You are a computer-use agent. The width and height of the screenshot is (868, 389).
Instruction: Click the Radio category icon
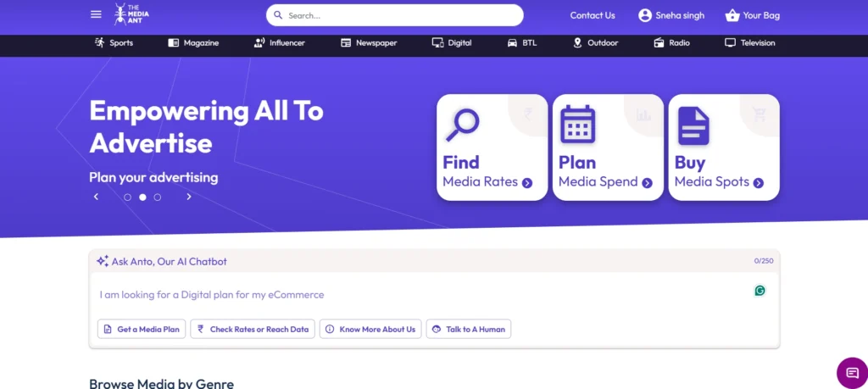pos(659,42)
